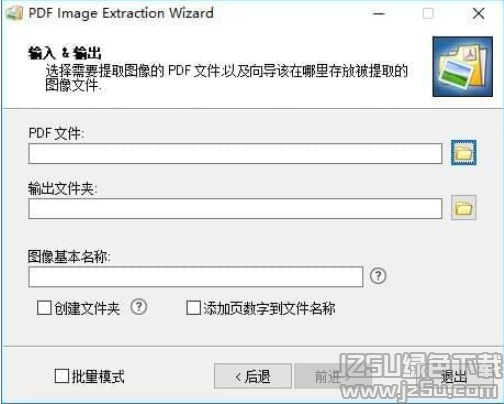This screenshot has width=504, height=404.
Task: Open the output folder browse icon
Action: 463,208
